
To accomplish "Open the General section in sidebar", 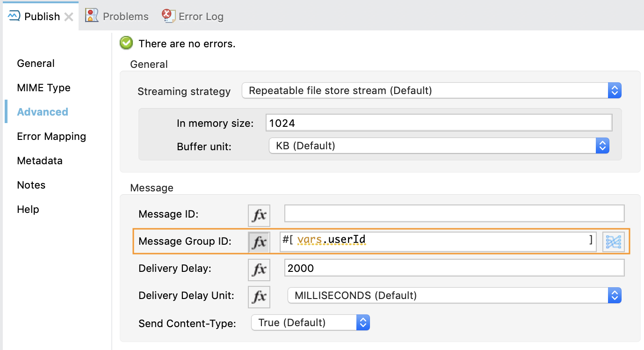I will [36, 63].
